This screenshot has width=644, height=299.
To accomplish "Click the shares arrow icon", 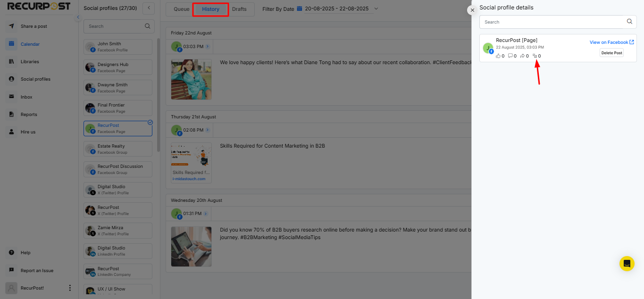I will [x=522, y=56].
